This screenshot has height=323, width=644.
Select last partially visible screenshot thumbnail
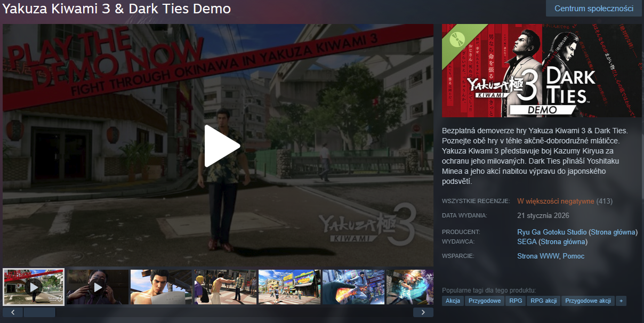[x=410, y=287]
